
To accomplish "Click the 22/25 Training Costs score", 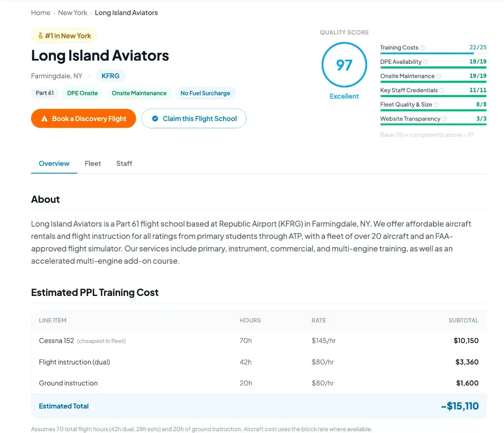I will pos(478,48).
